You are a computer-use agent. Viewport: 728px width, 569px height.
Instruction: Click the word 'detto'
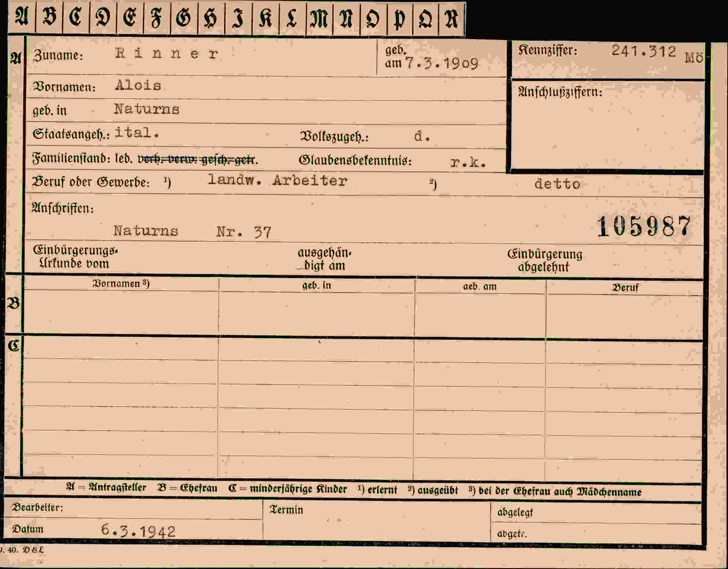tap(557, 184)
